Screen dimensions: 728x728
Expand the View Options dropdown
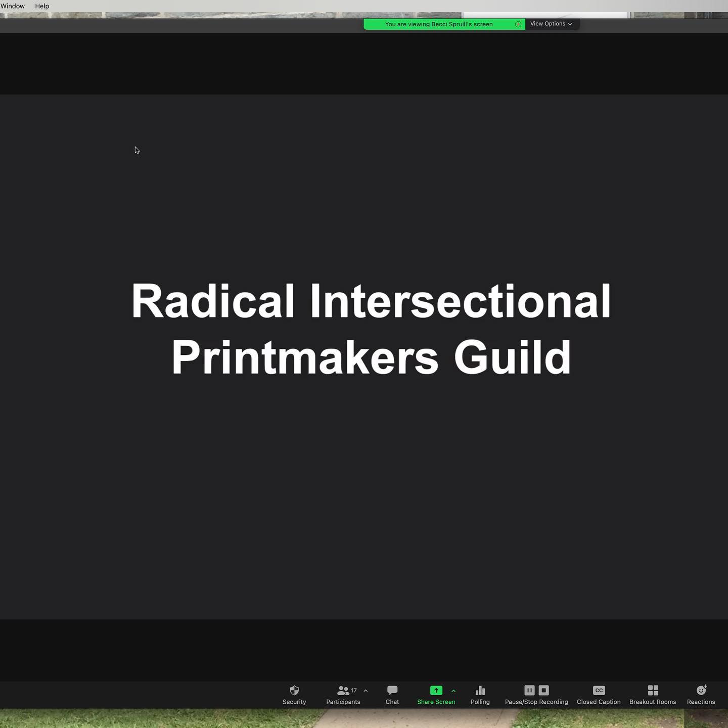tap(551, 24)
